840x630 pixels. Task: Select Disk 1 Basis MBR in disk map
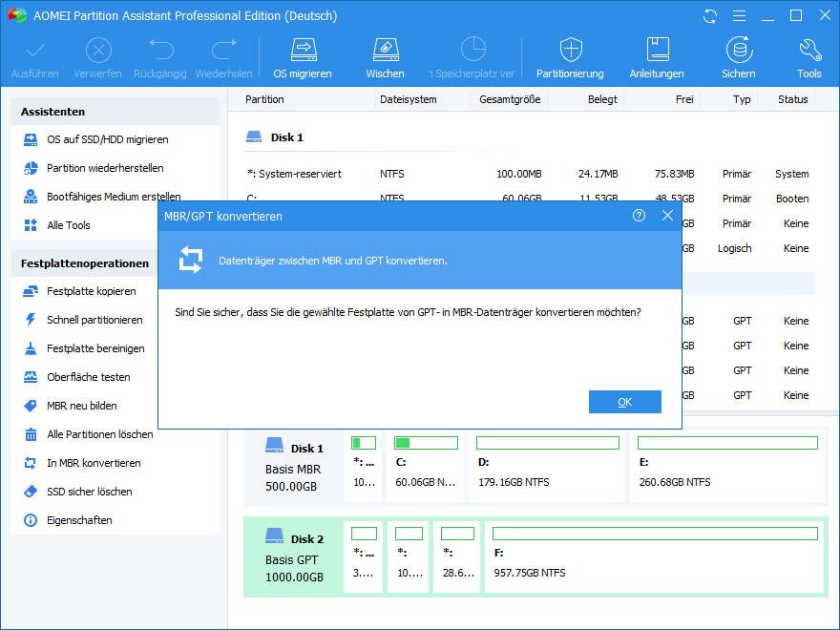tap(293, 467)
